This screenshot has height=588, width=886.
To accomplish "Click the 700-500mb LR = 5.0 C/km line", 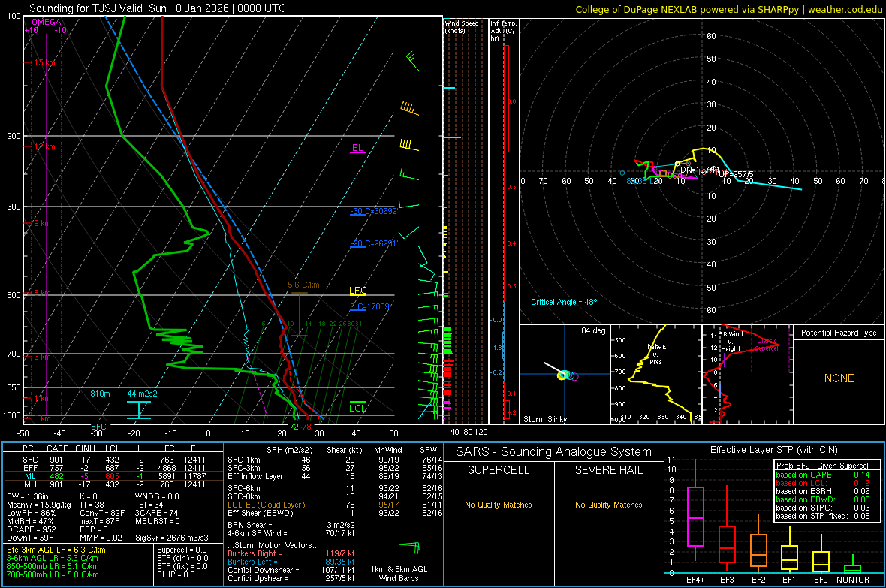I will pos(52,574).
